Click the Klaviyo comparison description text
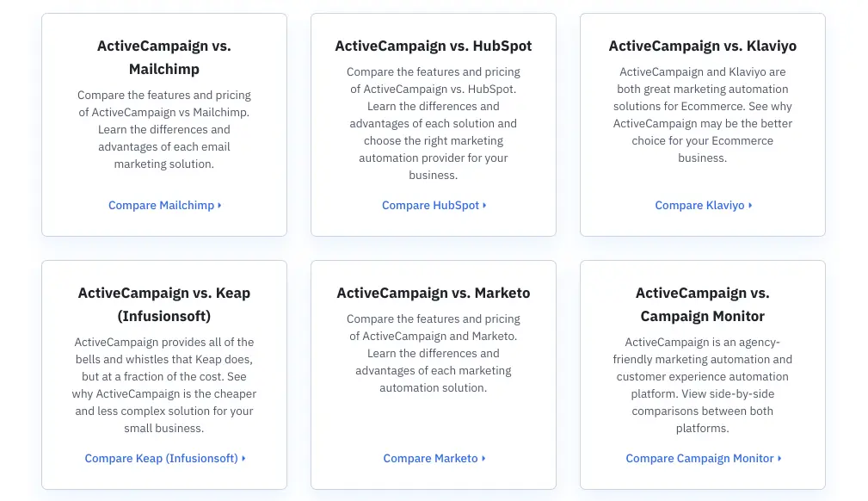The image size is (868, 501). [703, 114]
